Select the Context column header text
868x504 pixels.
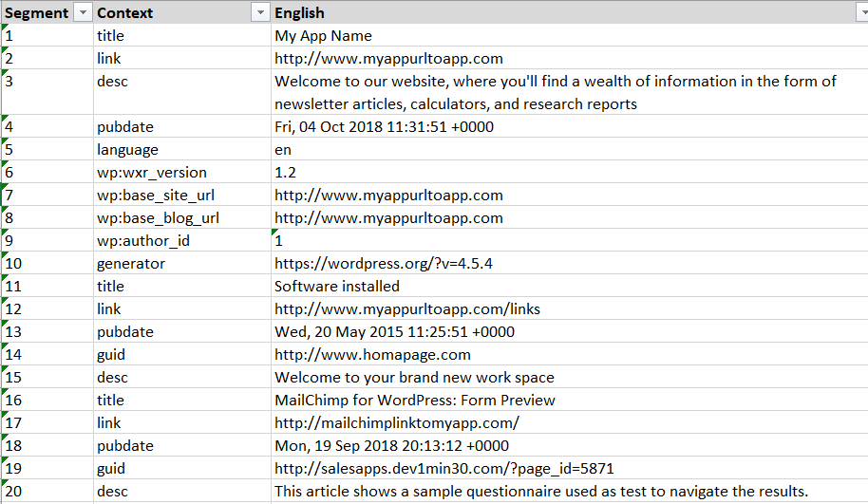125,12
